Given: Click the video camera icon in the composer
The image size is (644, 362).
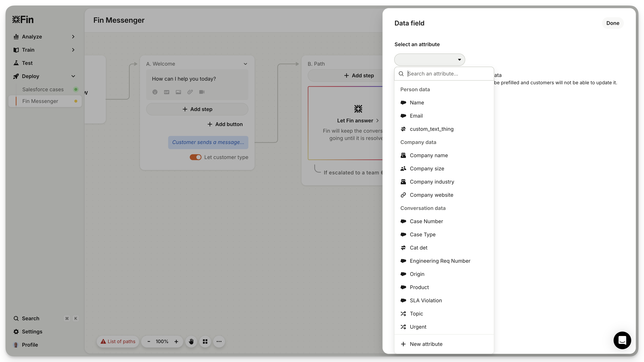Looking at the screenshot, I should point(202,92).
